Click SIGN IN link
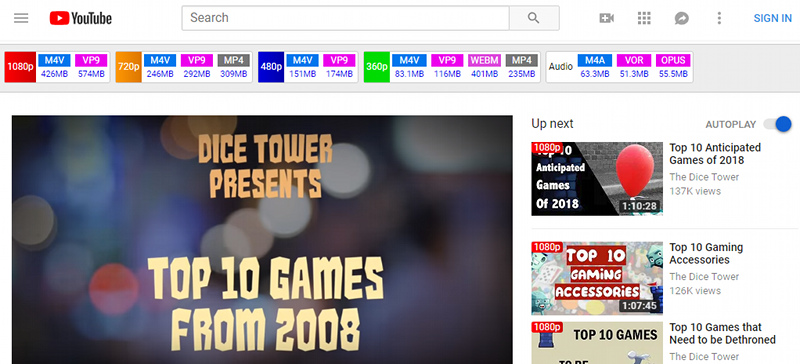800x364 pixels. click(x=772, y=18)
